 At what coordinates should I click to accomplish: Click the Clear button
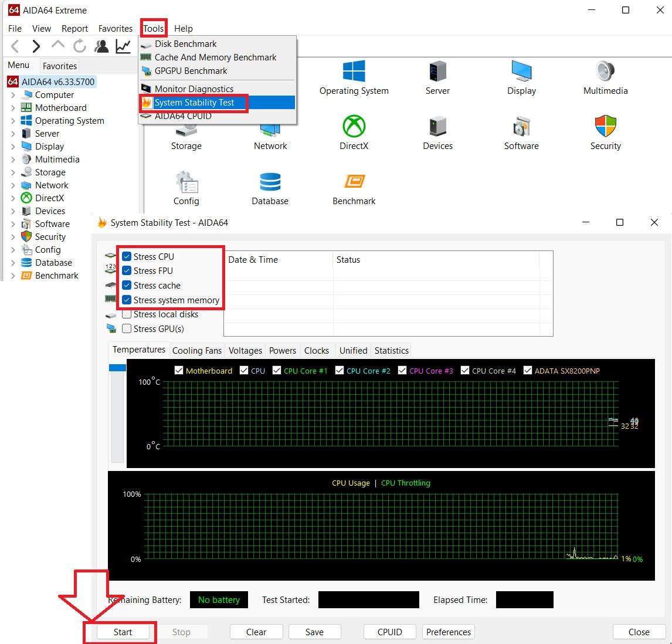(256, 632)
